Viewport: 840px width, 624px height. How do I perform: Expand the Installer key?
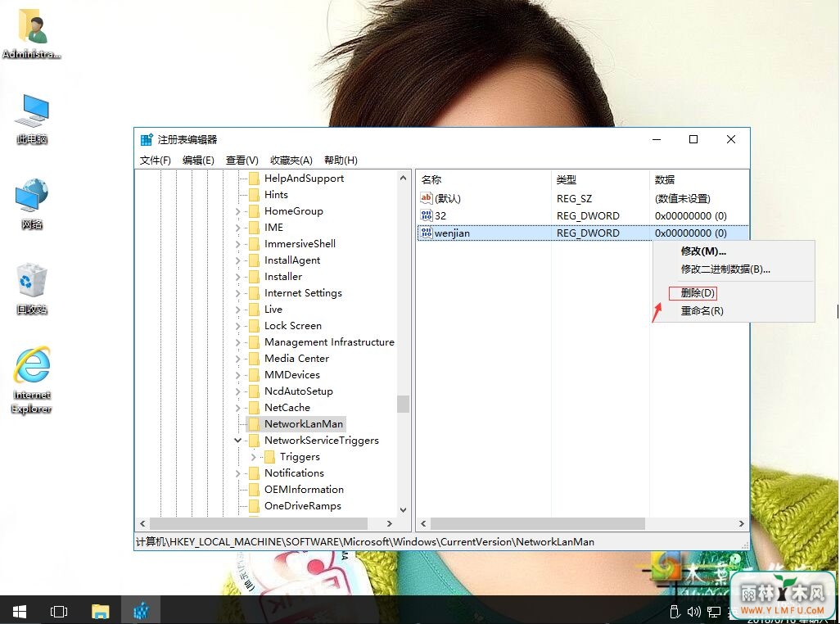pyautogui.click(x=238, y=277)
